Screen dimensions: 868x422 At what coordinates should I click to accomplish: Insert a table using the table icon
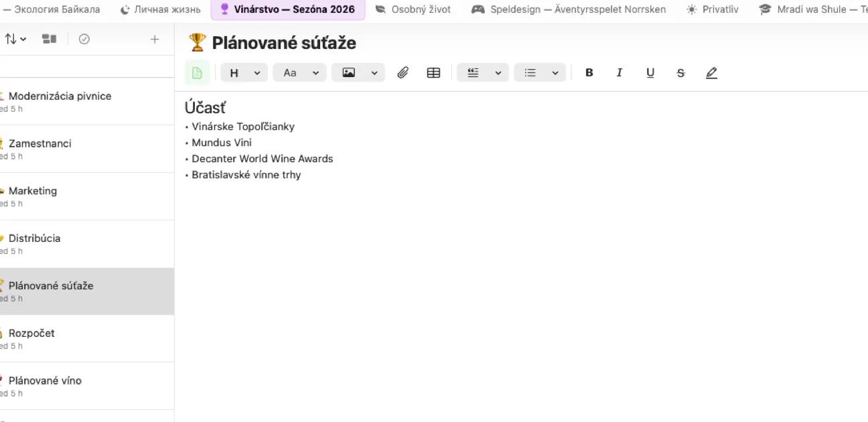coord(433,73)
